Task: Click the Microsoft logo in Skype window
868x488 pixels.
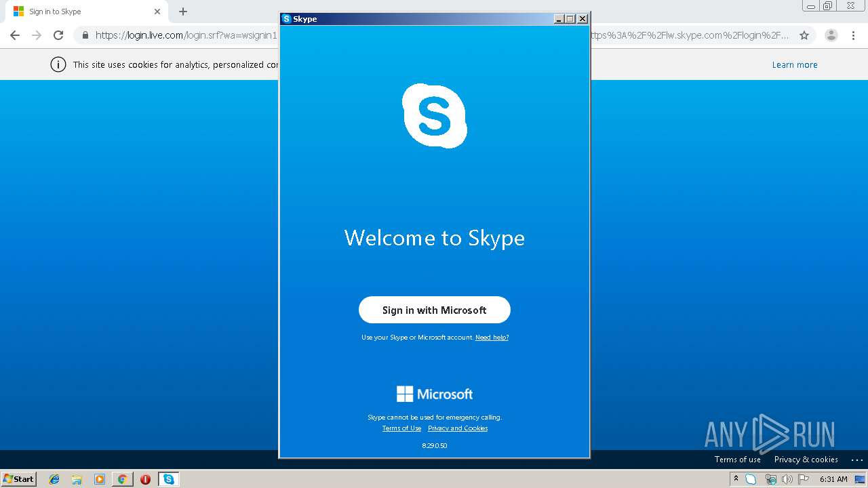Action: pyautogui.click(x=434, y=394)
